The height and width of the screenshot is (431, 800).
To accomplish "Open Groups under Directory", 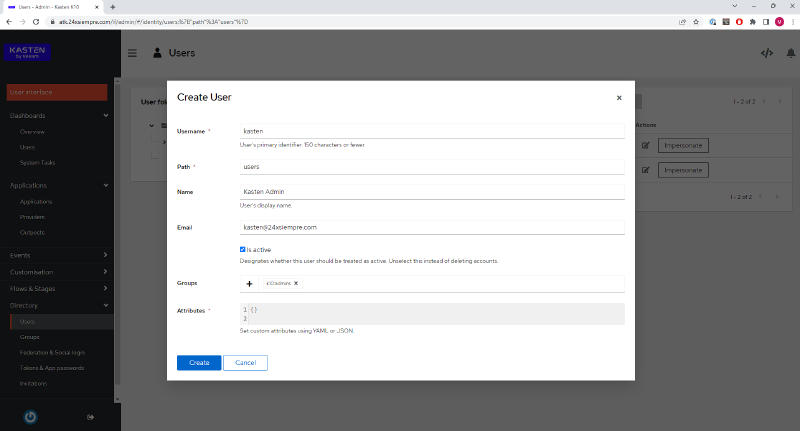I will [x=30, y=337].
